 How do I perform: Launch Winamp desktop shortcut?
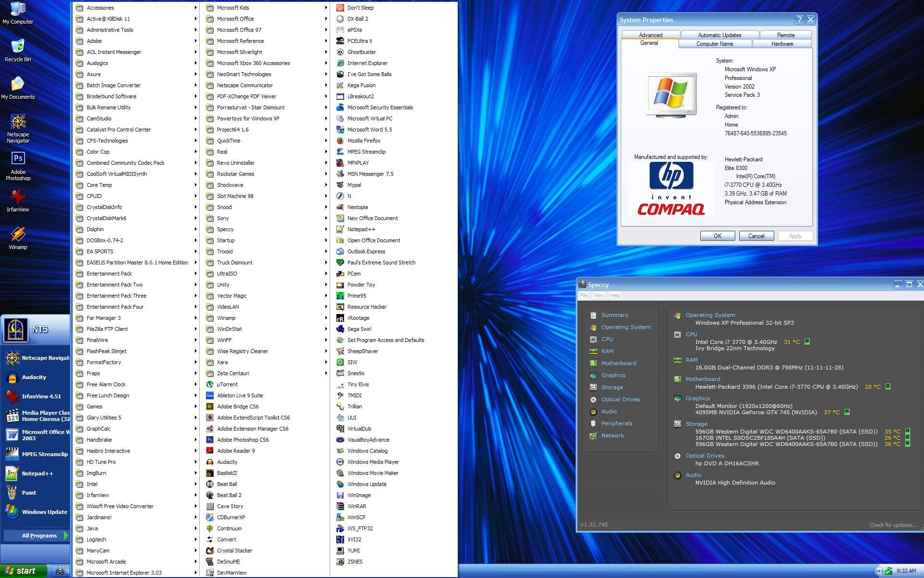pos(18,238)
